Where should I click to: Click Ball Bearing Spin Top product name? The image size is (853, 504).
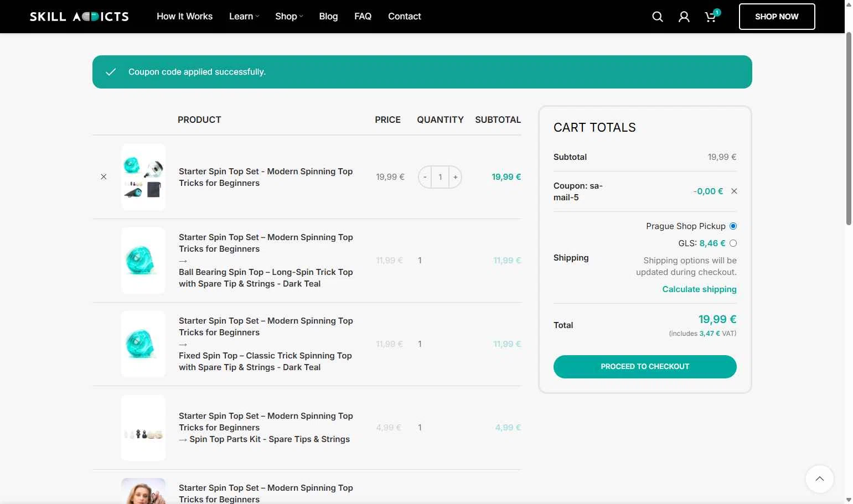[266, 278]
